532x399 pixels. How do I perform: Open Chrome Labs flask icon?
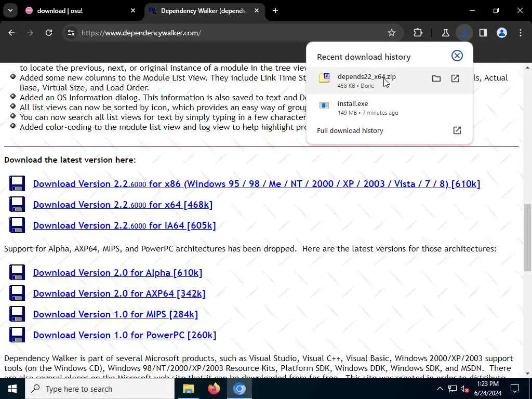[445, 33]
